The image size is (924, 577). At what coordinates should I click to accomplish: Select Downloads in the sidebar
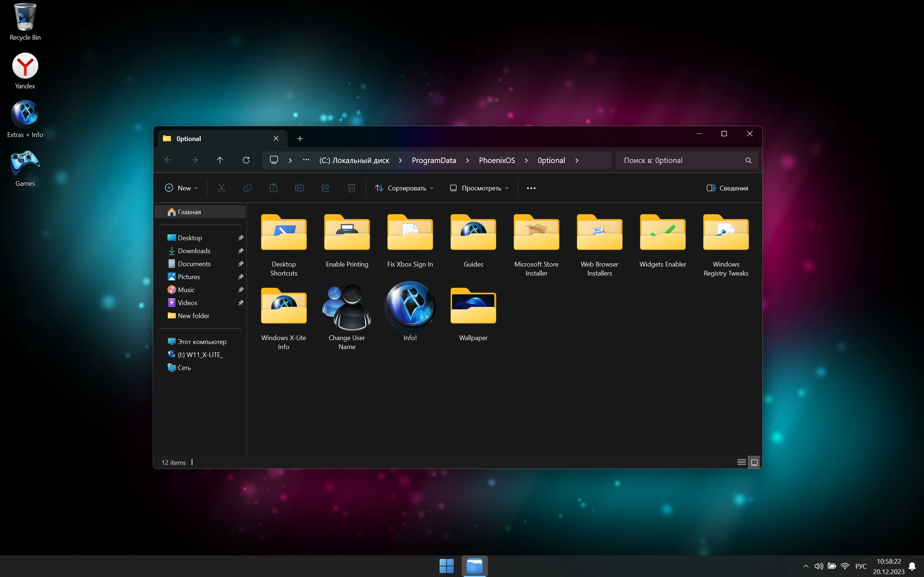tap(194, 251)
